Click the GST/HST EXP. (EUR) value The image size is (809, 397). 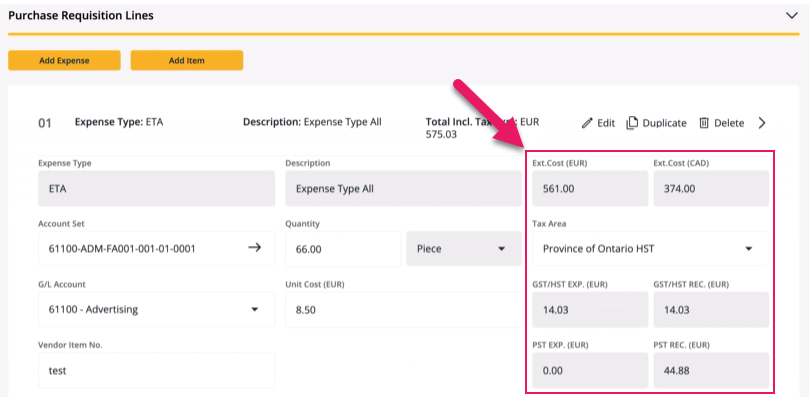590,310
